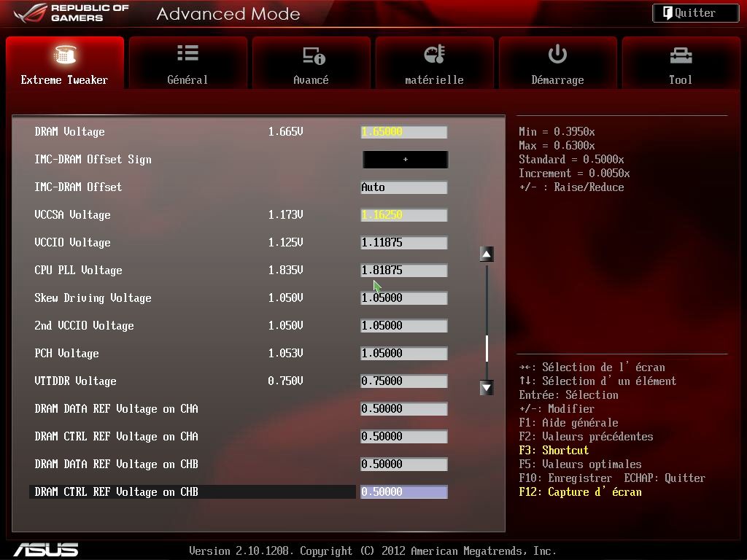Select the VTTDDR Voltage 0.75000 field
Screen dimensions: 747x560
[404, 381]
